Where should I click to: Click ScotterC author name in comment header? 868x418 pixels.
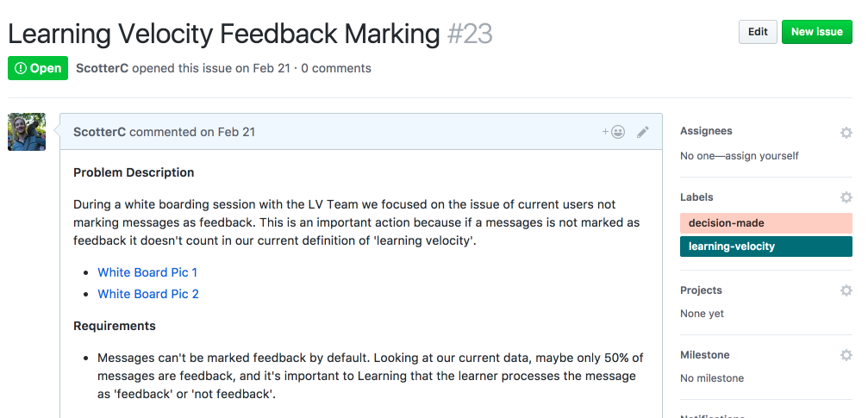tap(99, 132)
